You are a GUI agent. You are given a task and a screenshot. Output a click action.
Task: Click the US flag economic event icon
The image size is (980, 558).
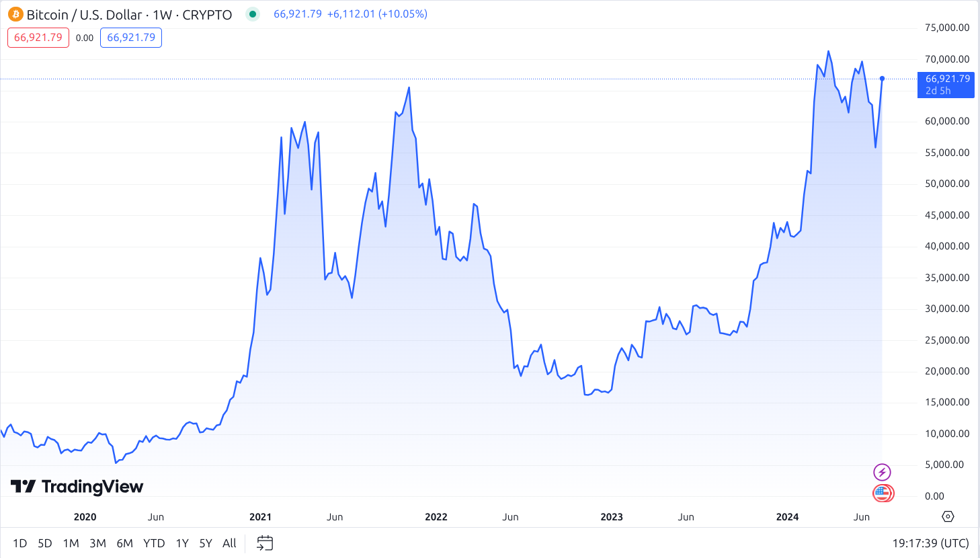pyautogui.click(x=883, y=493)
